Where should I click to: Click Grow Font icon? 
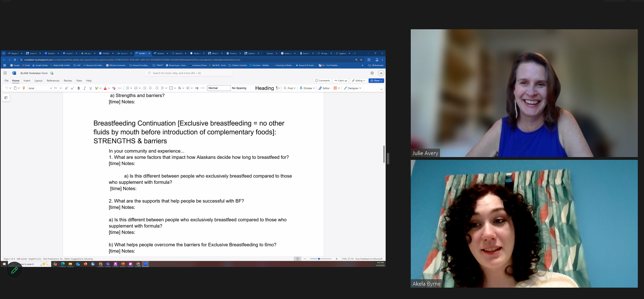(66, 88)
